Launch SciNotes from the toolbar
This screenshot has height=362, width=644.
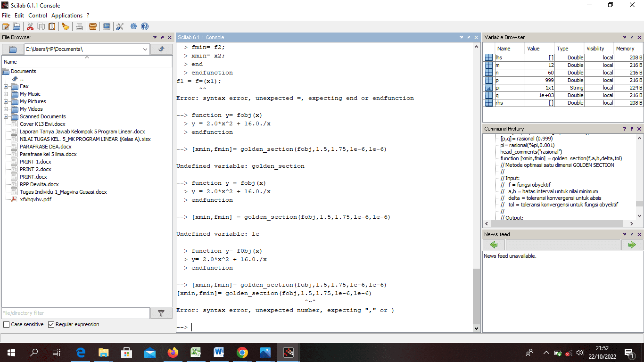point(6,26)
